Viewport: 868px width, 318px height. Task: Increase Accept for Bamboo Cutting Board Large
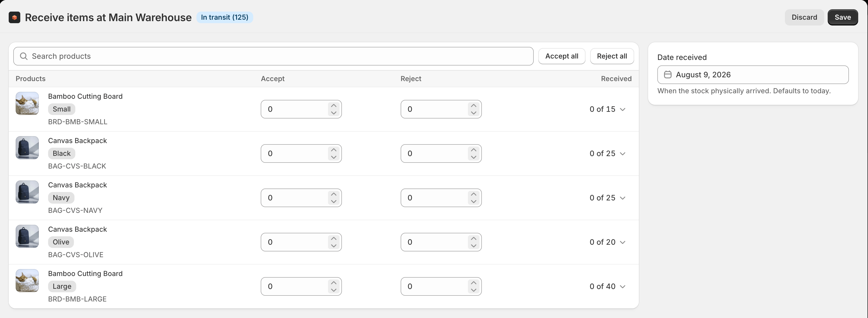click(333, 283)
